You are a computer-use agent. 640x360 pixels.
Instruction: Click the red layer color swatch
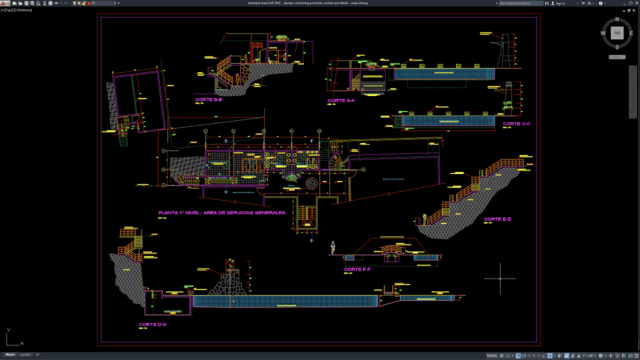89,3
